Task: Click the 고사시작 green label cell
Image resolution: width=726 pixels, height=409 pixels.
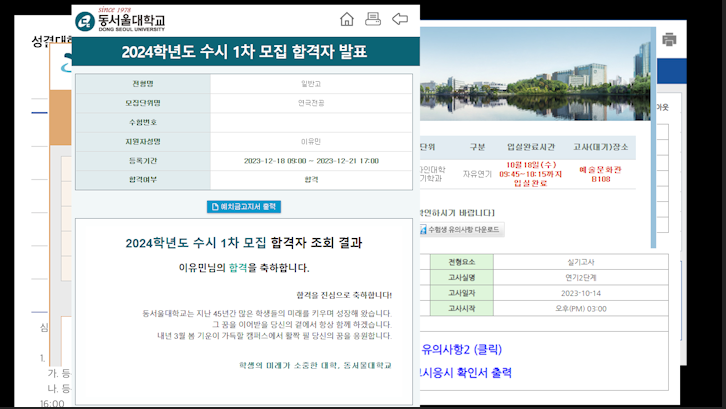Action: tap(462, 308)
